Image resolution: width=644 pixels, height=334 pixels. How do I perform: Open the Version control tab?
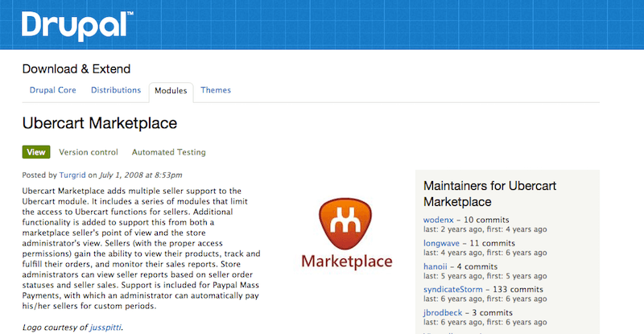(89, 152)
